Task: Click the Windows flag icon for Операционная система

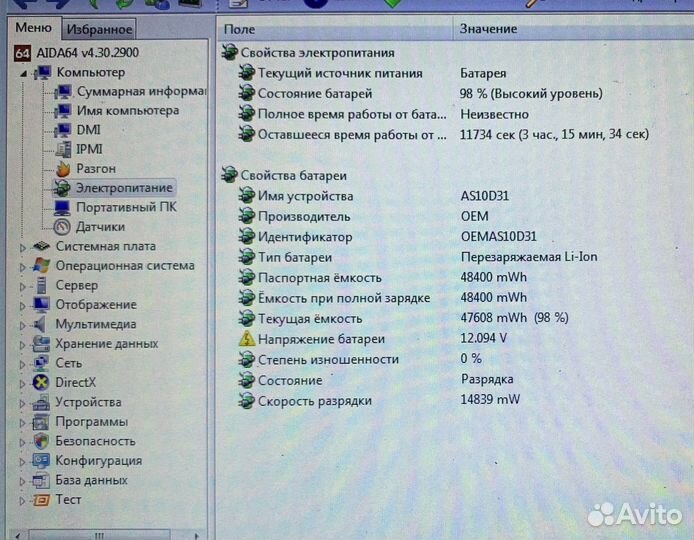Action: [x=41, y=266]
